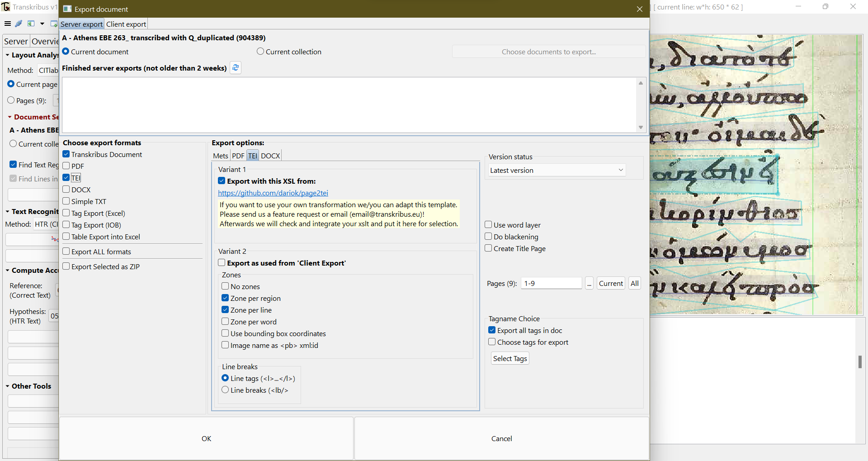Open the github page2tei link
This screenshot has width=868, height=461.
pyautogui.click(x=273, y=193)
